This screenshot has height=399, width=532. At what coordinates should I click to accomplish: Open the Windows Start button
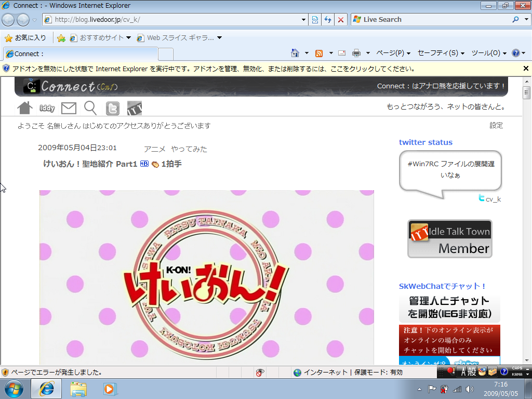(14, 389)
